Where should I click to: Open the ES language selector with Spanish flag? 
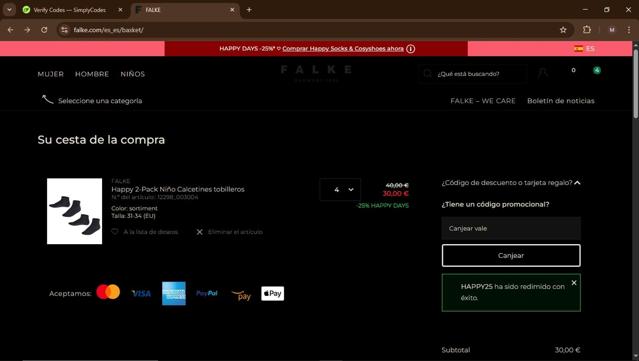point(584,48)
